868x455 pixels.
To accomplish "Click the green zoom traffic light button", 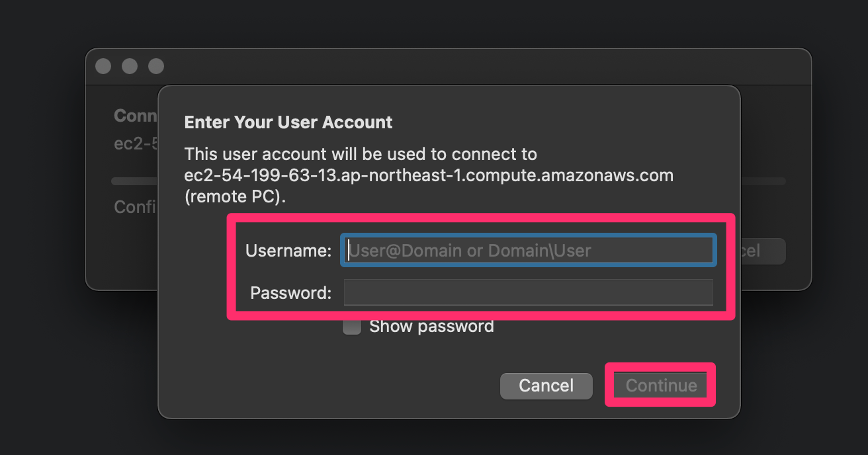I will [x=155, y=65].
